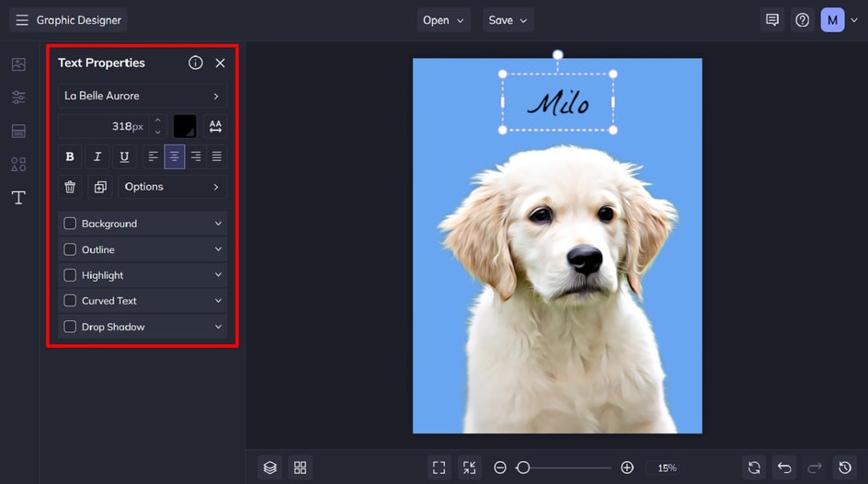Apply Italic formatting to text
This screenshot has height=484, width=868.
97,156
